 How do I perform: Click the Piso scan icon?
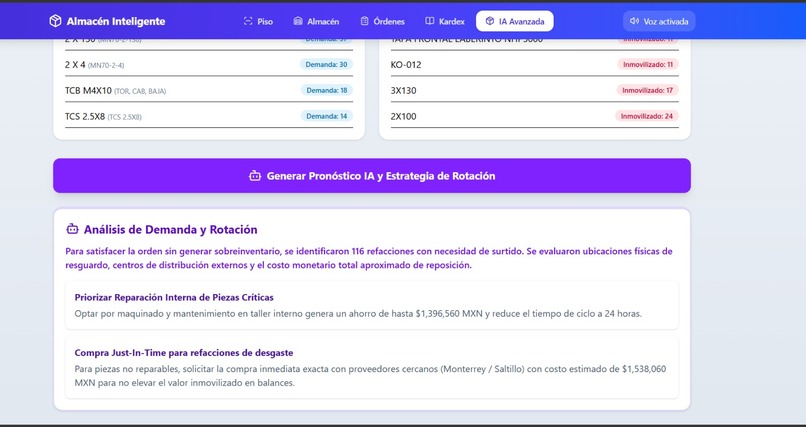248,21
